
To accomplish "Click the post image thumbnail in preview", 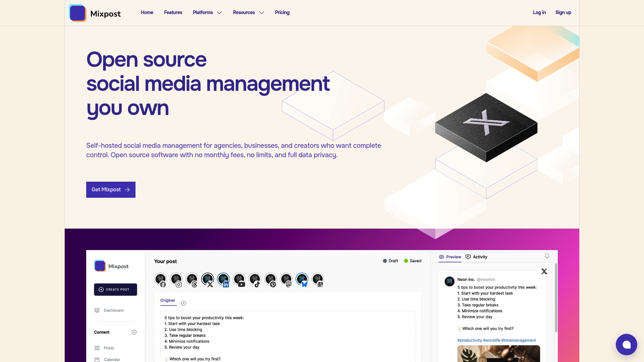I will 499,354.
